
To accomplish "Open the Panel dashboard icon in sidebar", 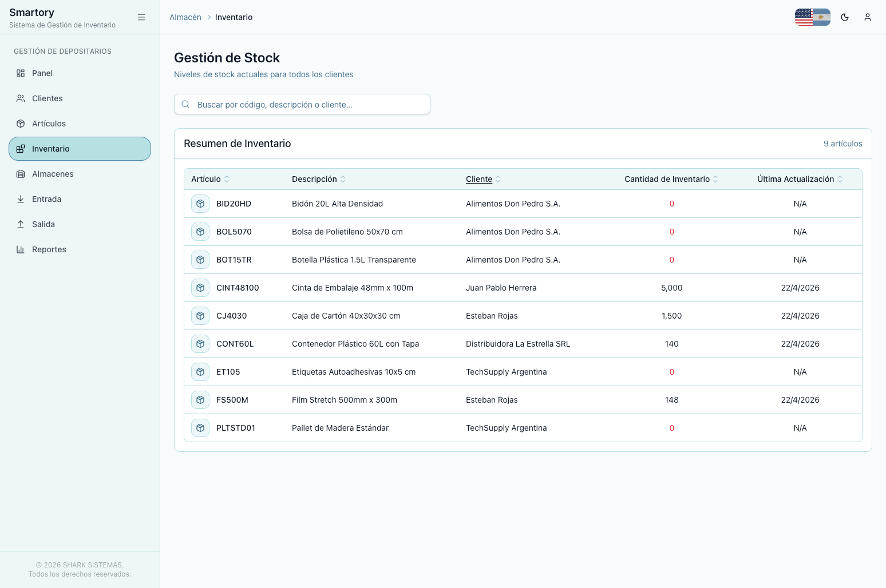I will click(21, 73).
